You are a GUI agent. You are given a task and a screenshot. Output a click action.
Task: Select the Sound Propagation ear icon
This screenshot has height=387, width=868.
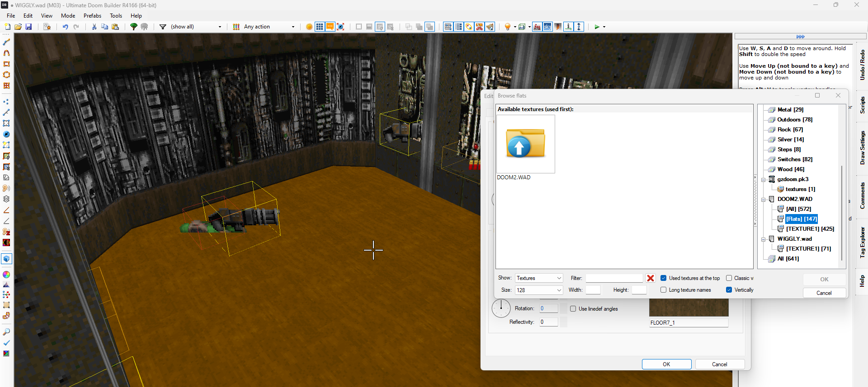point(6,188)
